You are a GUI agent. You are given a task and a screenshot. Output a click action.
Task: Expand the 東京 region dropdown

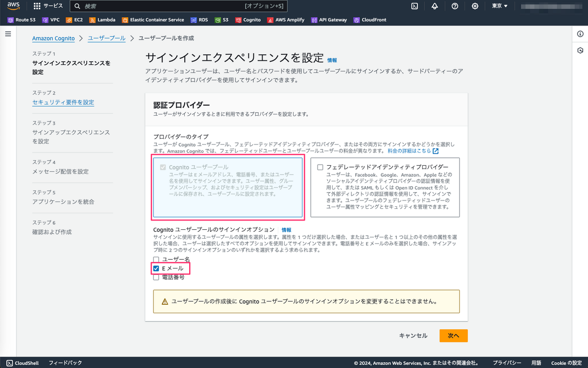(500, 6)
